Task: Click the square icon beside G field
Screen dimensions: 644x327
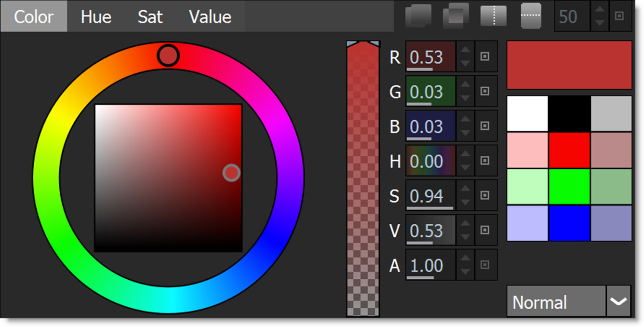Action: [485, 91]
